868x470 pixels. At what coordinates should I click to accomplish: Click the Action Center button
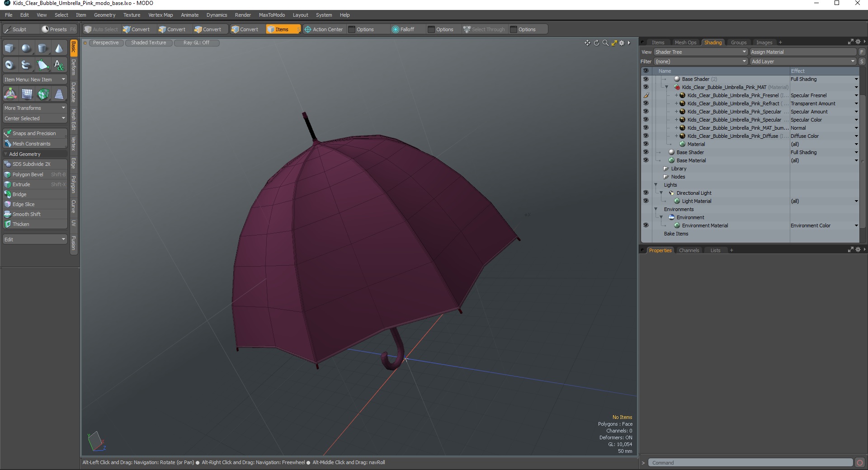coord(324,29)
